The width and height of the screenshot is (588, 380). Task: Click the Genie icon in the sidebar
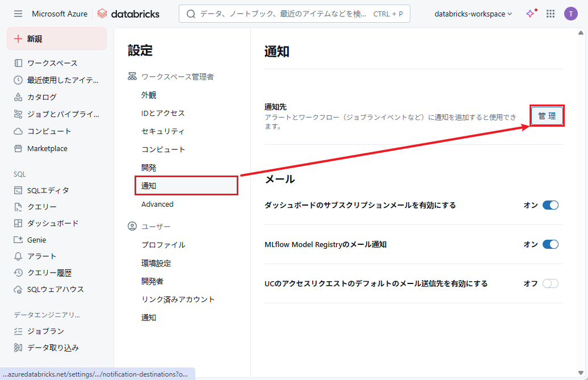pos(18,240)
